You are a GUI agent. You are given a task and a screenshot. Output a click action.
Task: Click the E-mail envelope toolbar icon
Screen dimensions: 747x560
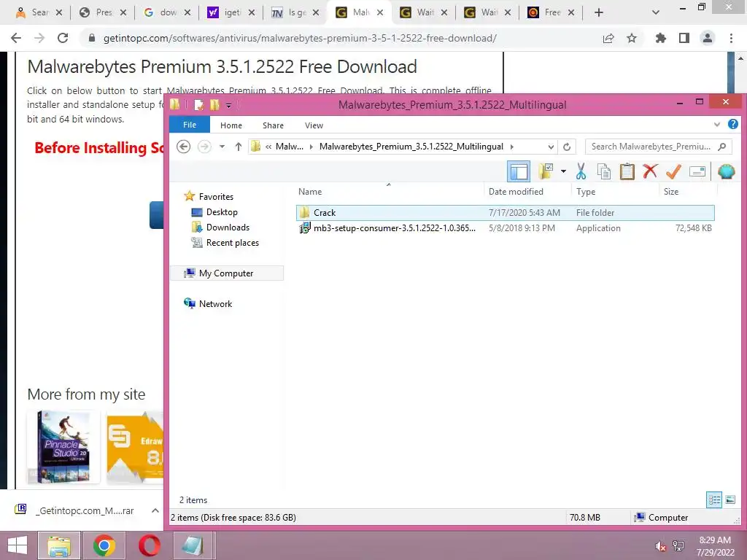point(697,171)
